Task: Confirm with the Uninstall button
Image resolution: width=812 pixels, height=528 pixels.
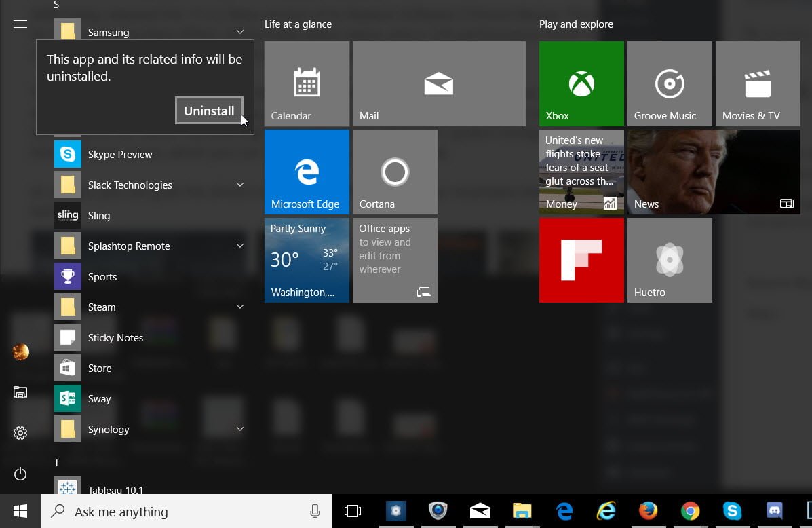Action: [209, 111]
